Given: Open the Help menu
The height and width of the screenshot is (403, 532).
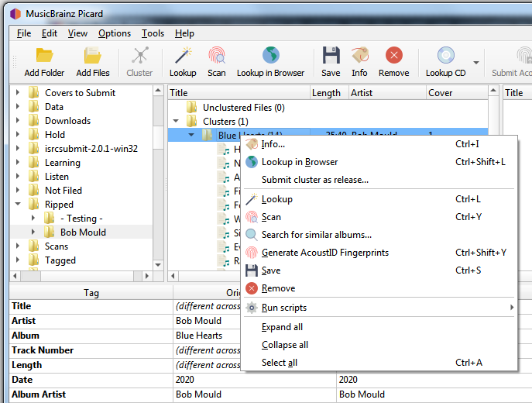Looking at the screenshot, I should (x=184, y=33).
